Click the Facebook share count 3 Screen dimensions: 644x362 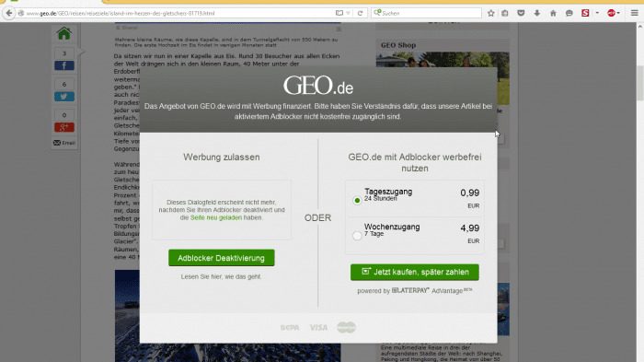(x=64, y=53)
